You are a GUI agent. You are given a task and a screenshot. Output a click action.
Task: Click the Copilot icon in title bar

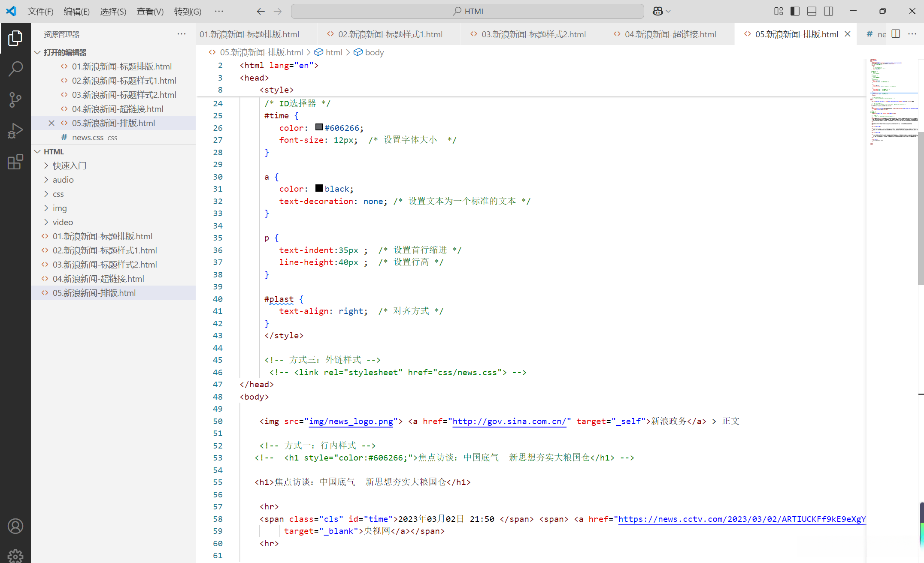(657, 11)
